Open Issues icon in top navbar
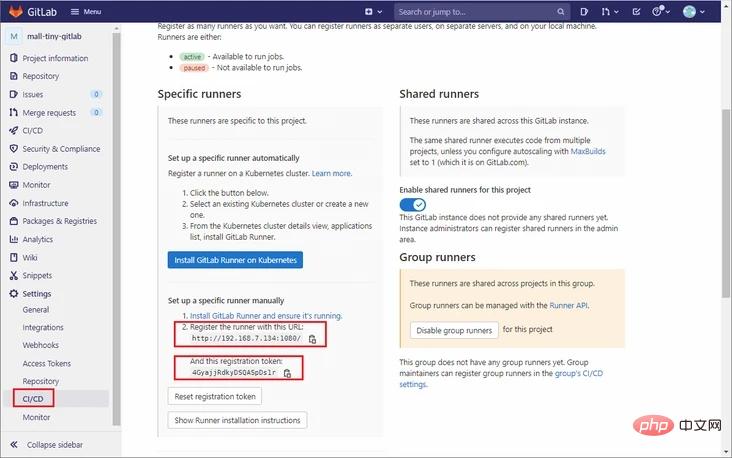The width and height of the screenshot is (732, 458). pyautogui.click(x=584, y=12)
